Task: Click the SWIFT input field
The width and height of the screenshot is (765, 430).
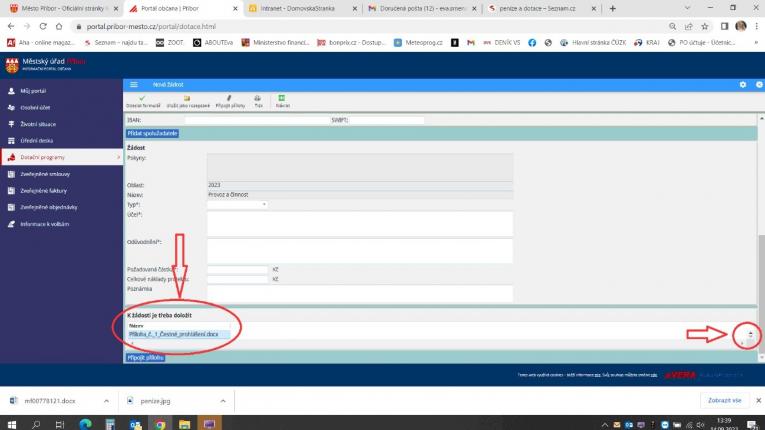Action: (x=386, y=120)
